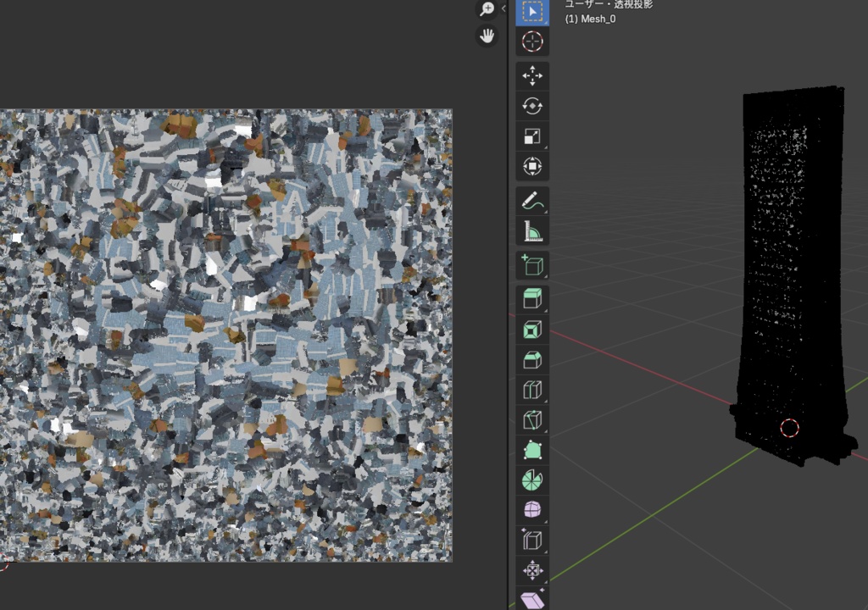The height and width of the screenshot is (610, 868).
Task: Click the UV texture atlas image
Action: click(x=225, y=335)
